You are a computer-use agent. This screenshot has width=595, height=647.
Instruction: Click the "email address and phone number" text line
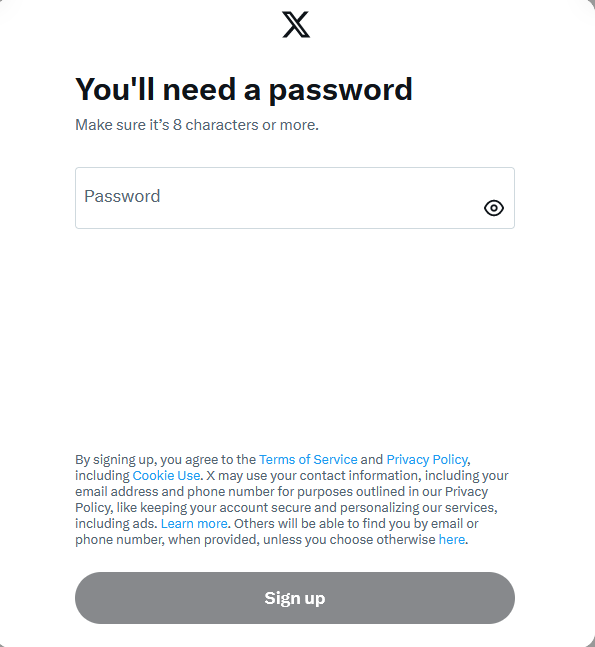coord(281,491)
